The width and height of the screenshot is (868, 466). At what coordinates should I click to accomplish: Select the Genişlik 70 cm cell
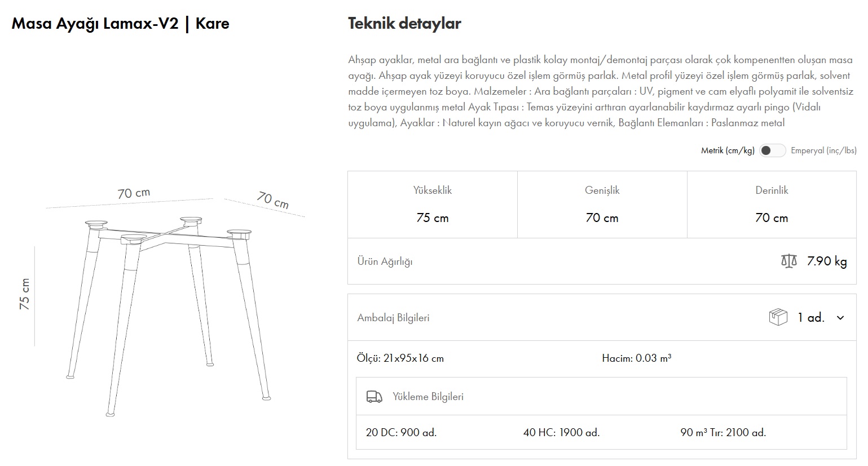point(602,205)
